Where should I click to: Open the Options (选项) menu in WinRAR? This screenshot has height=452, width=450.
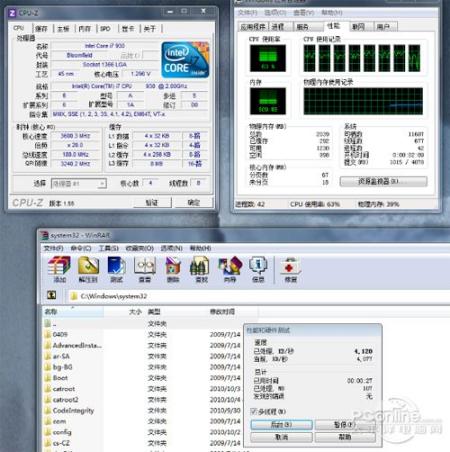172,248
